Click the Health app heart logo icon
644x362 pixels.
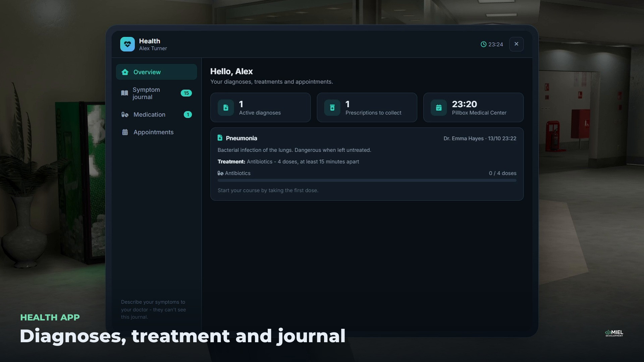pyautogui.click(x=127, y=44)
